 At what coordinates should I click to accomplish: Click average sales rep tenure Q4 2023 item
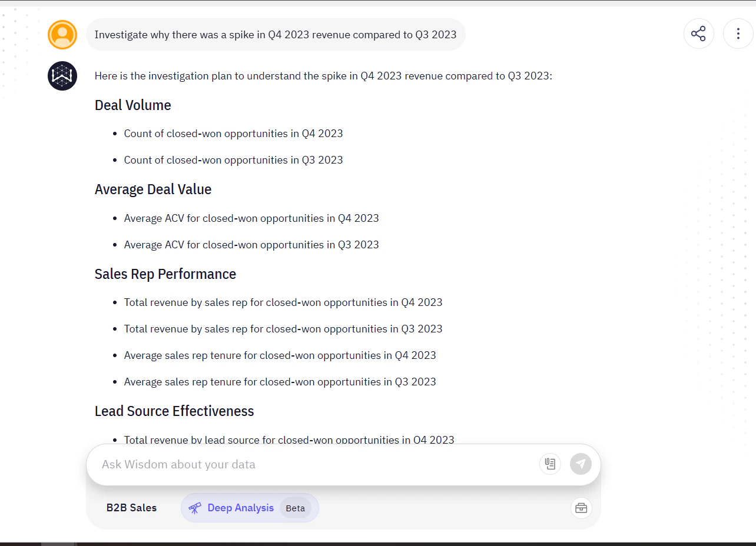280,355
